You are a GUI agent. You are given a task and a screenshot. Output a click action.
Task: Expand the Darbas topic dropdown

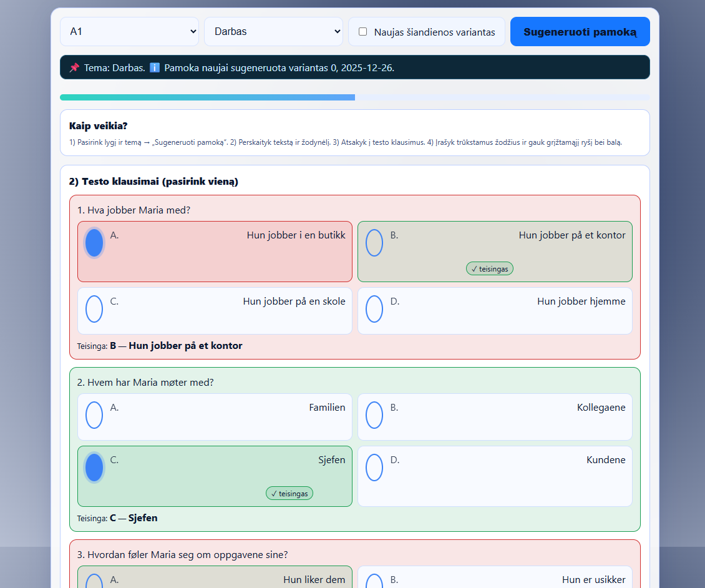[273, 32]
